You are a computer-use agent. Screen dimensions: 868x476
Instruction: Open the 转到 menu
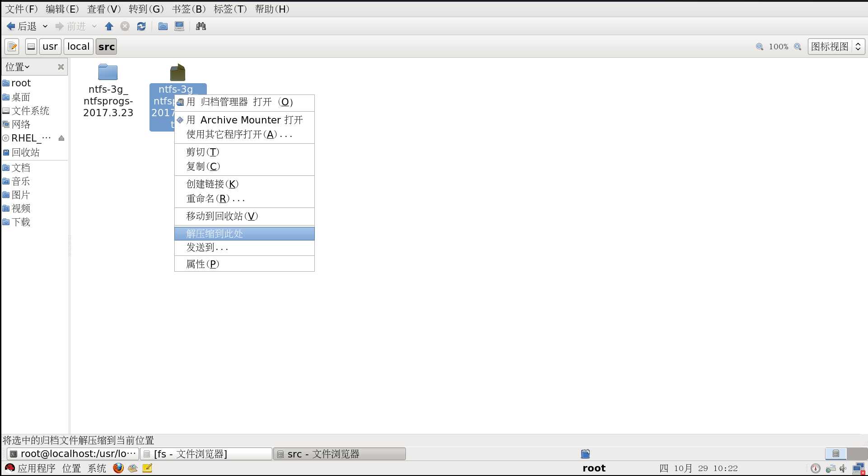[146, 9]
